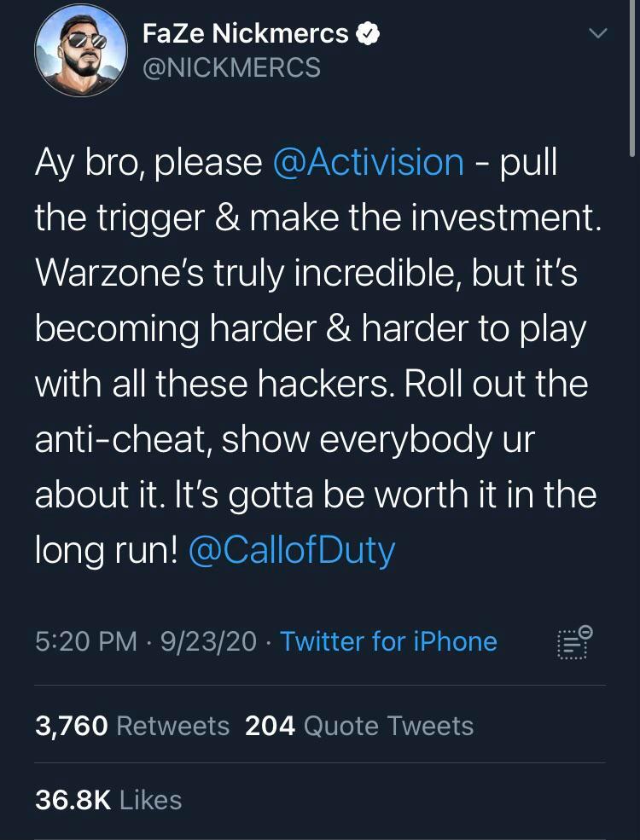
Task: Click the 5:20 PM timestamp
Action: pos(86,641)
